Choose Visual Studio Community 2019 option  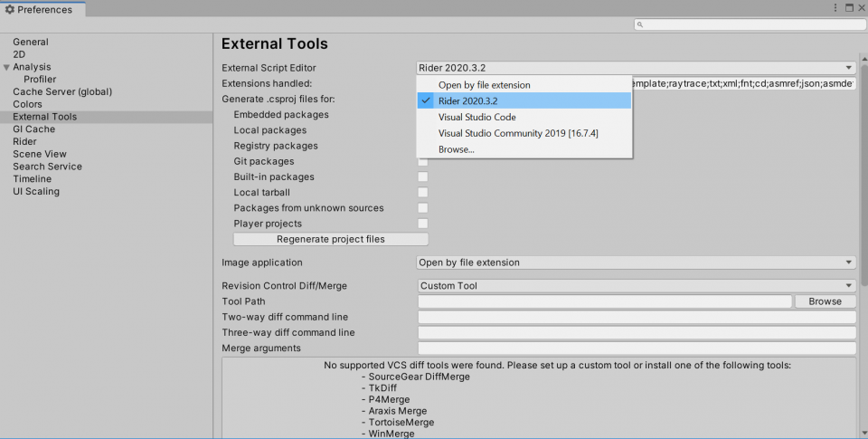pos(524,133)
